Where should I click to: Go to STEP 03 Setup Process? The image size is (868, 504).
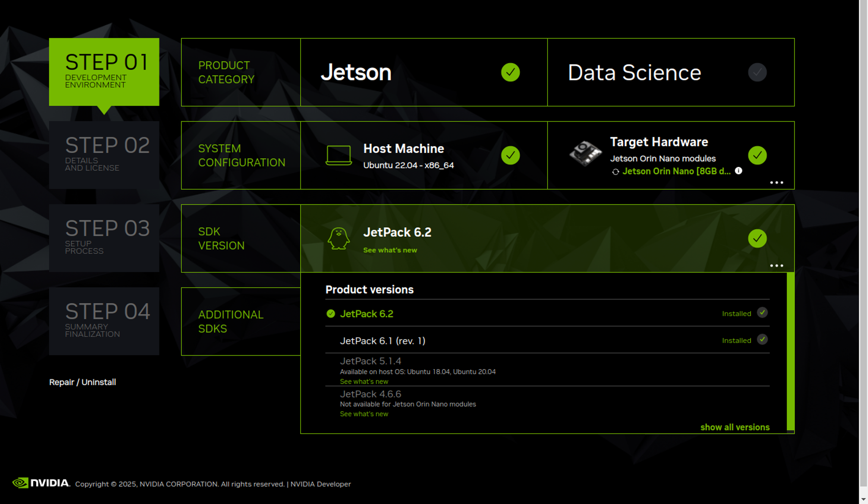tap(104, 238)
